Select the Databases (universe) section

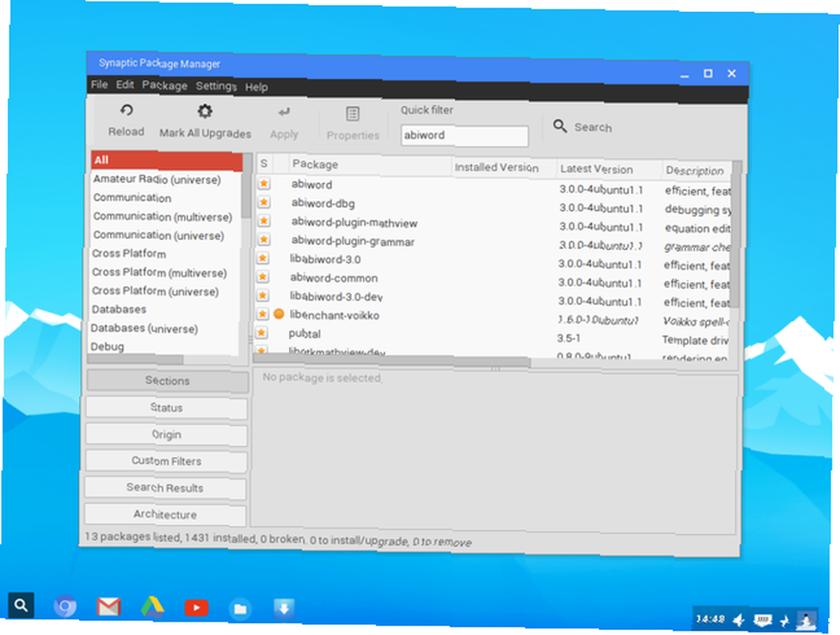144,328
